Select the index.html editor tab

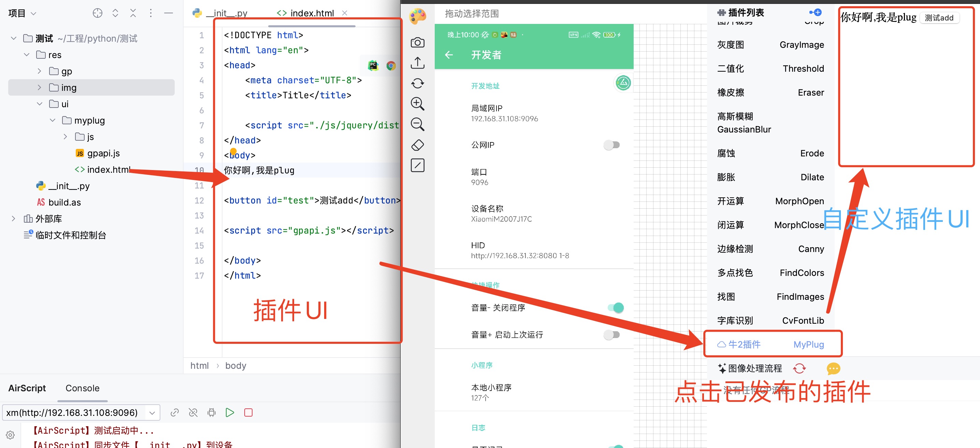click(305, 13)
